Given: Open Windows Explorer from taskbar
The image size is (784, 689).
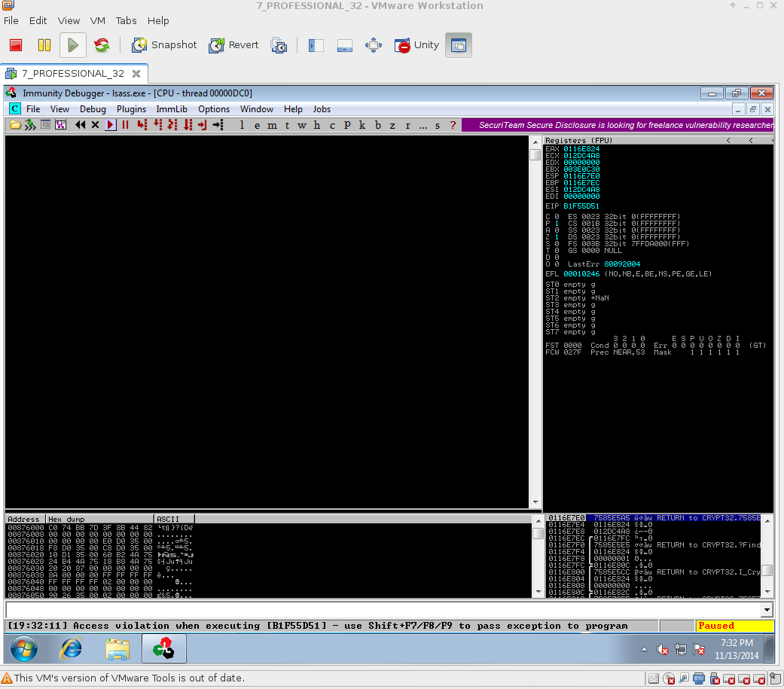Looking at the screenshot, I should (x=117, y=649).
